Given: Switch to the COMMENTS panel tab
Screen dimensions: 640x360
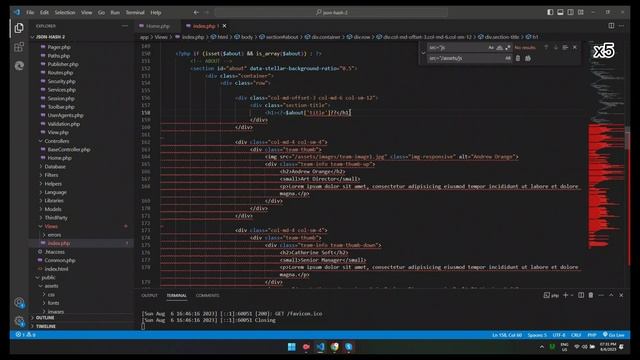Looking at the screenshot, I should 207,295.
